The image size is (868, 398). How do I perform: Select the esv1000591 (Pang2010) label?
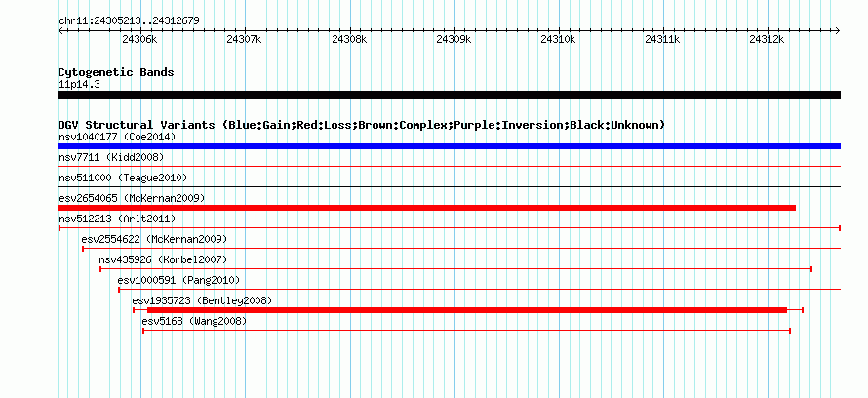click(x=178, y=280)
